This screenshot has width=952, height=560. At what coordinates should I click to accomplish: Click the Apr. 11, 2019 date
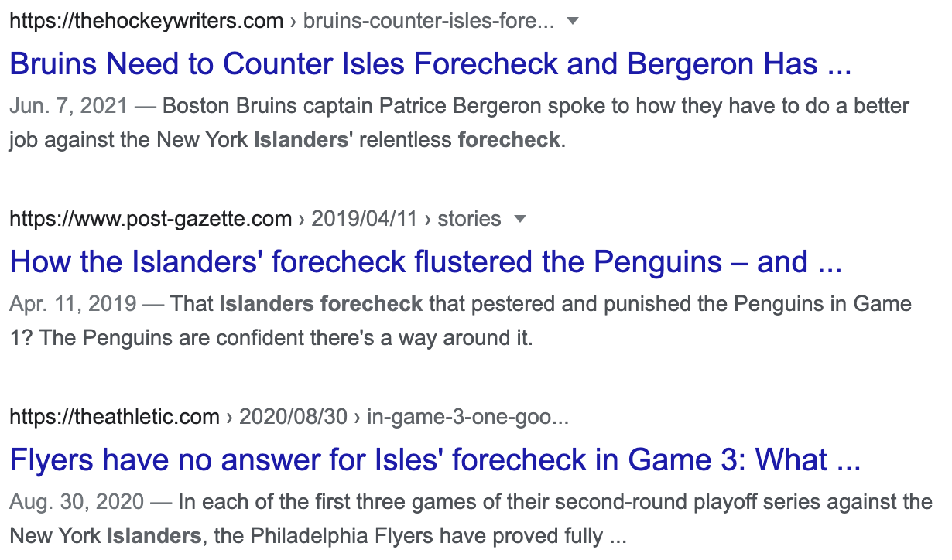tap(74, 303)
